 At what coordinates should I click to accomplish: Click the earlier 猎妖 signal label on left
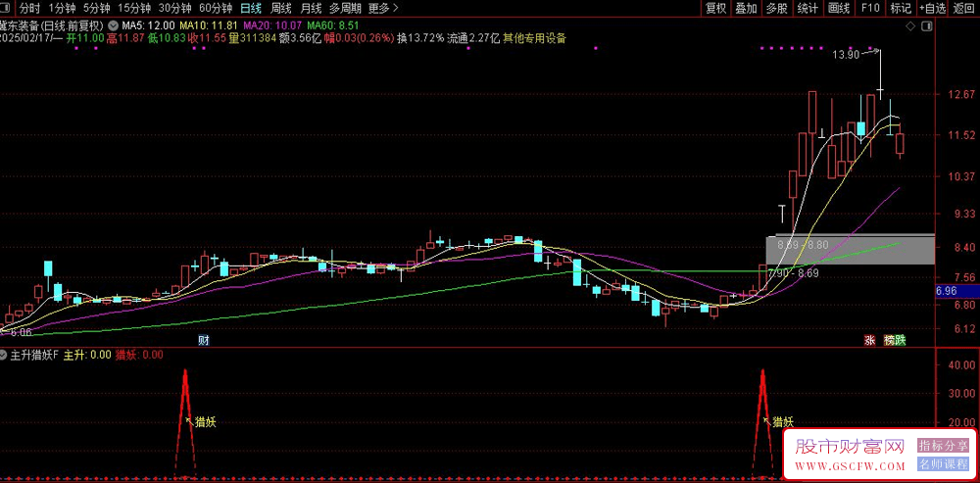206,421
